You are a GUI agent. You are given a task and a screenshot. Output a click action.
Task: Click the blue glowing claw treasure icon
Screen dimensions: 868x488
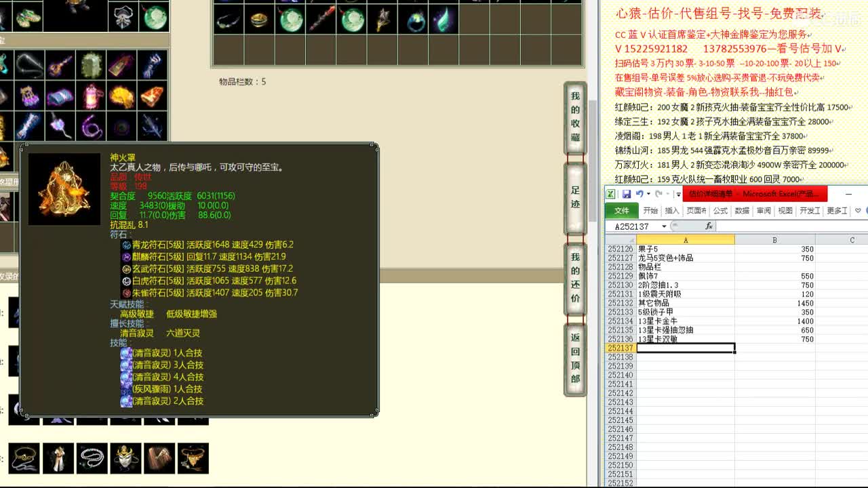(x=153, y=66)
